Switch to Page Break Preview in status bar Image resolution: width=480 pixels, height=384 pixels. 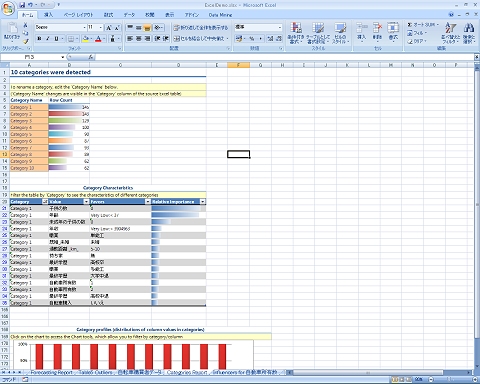pos(409,379)
